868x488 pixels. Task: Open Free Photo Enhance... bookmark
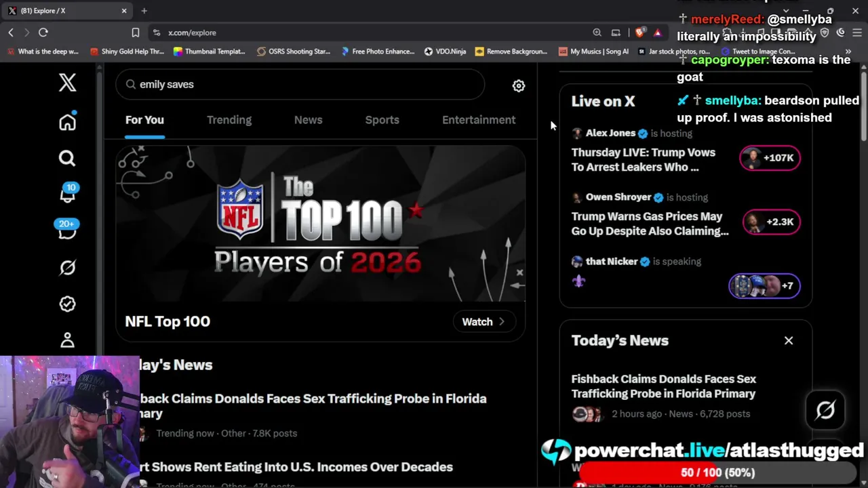pyautogui.click(x=378, y=52)
